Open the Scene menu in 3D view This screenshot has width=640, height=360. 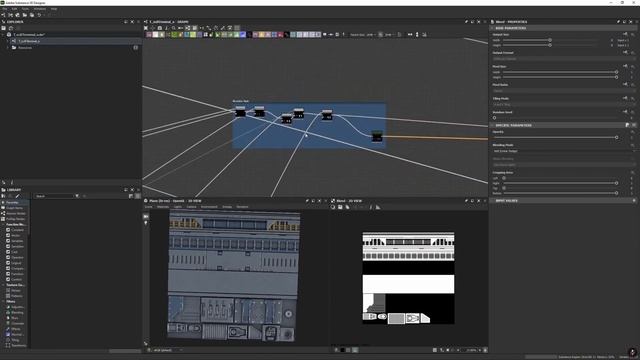click(149, 207)
